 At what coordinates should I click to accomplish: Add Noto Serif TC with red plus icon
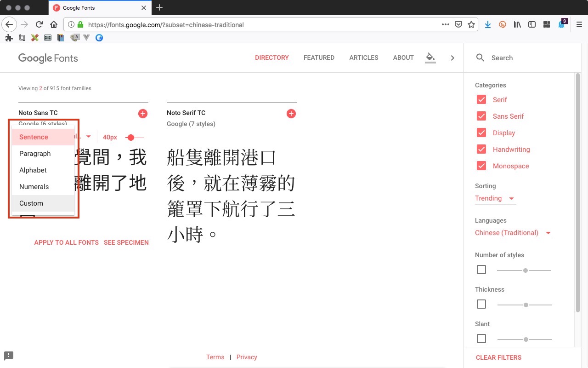pos(291,114)
